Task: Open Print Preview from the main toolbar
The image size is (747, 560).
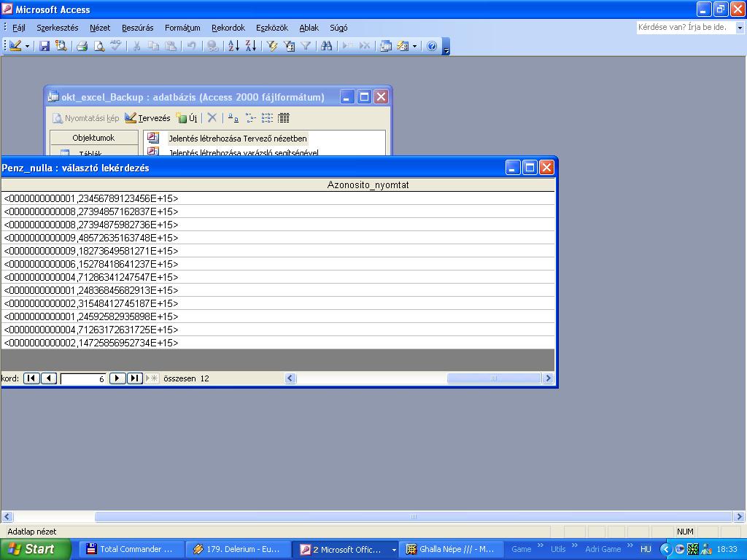Action: click(99, 46)
